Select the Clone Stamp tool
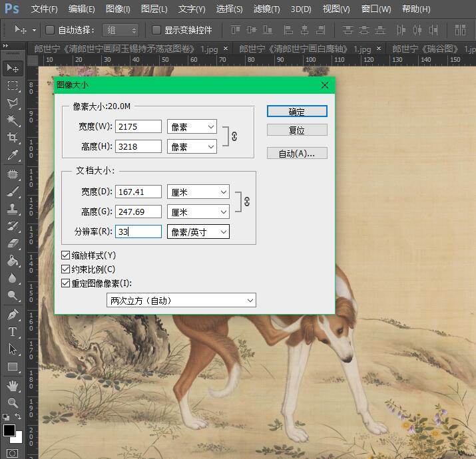The image size is (476, 459). point(13,209)
